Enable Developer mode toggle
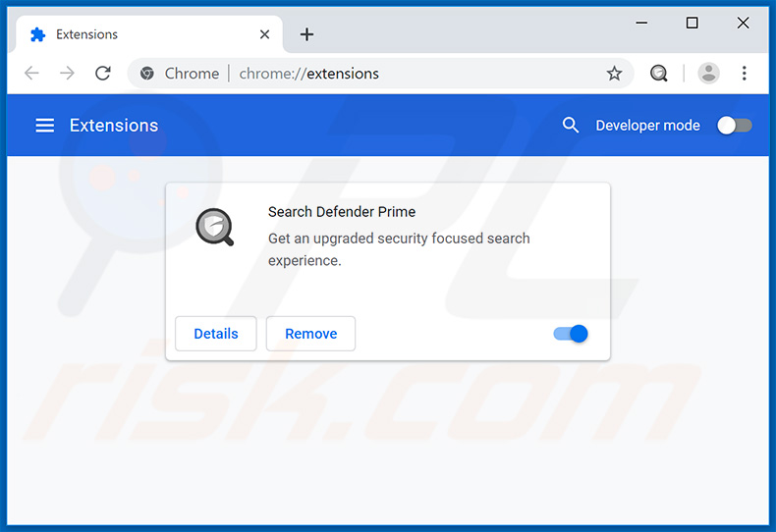 [x=734, y=126]
